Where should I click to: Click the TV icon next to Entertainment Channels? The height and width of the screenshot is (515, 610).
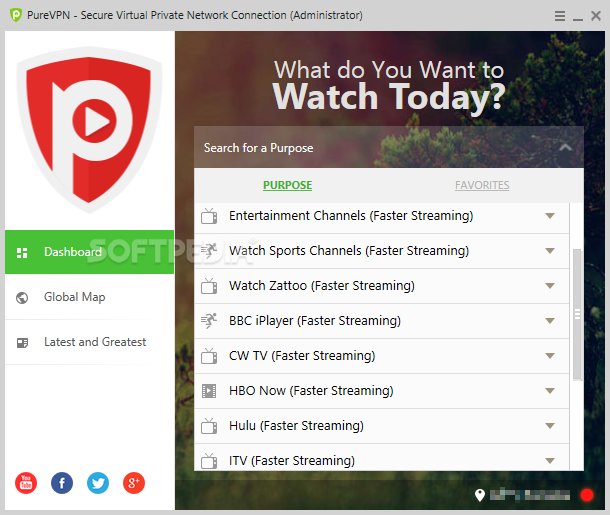[209, 216]
